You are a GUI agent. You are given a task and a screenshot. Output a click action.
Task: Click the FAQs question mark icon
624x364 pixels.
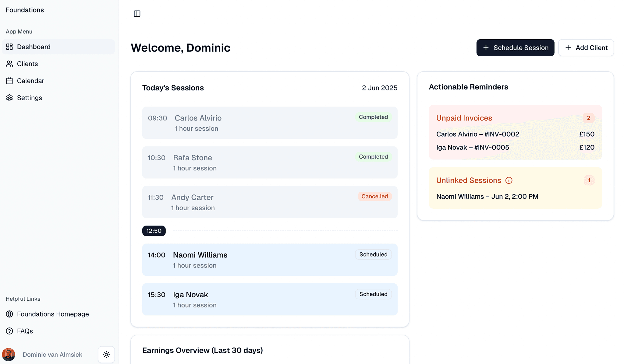9,331
